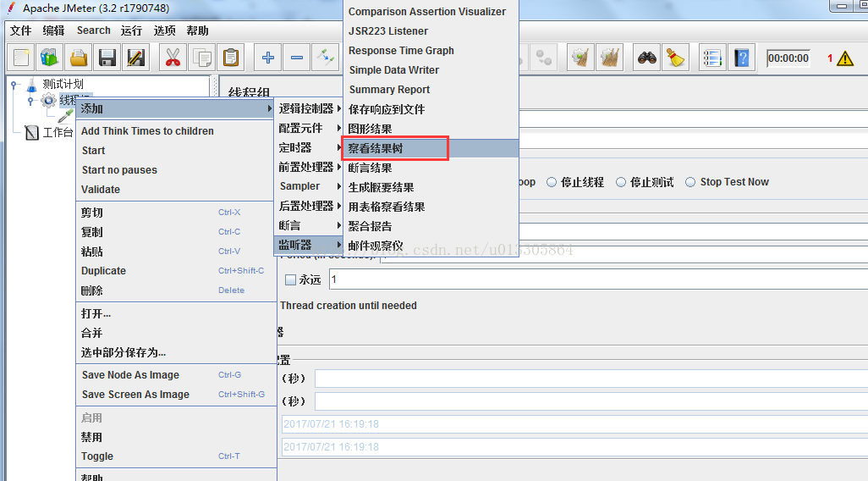868x481 pixels.
Task: Open the Function Helper list icon
Action: point(712,58)
